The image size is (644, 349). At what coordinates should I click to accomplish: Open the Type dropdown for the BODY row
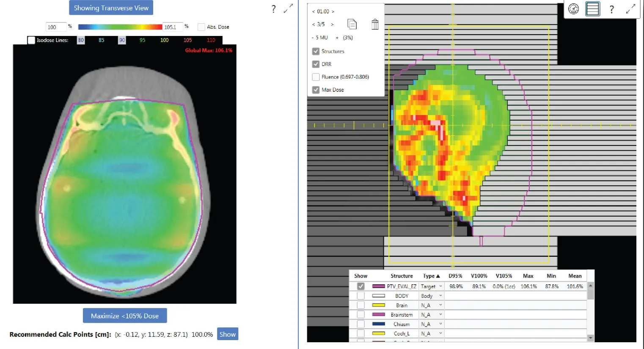tap(440, 296)
